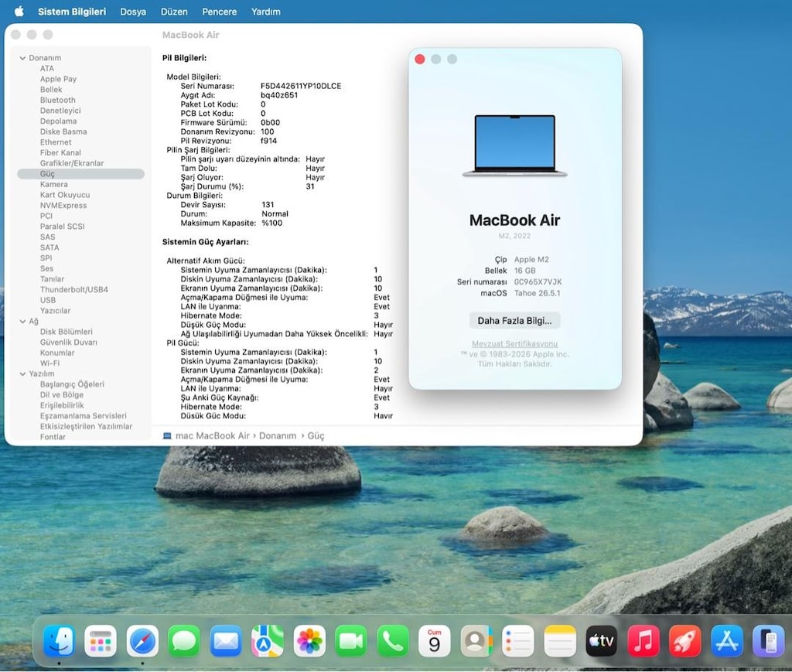Click laptop icon in the path bar
This screenshot has height=672, width=792.
click(x=167, y=435)
